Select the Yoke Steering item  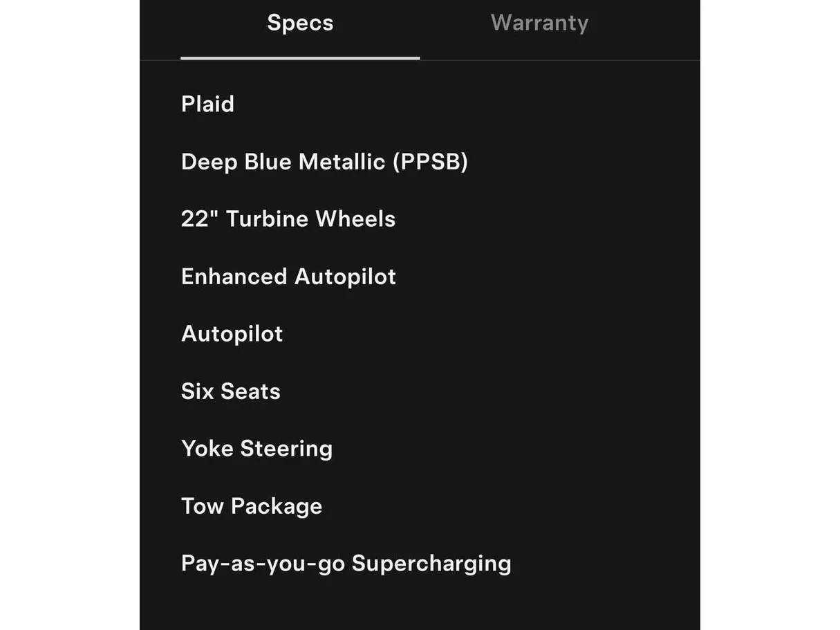tap(256, 449)
